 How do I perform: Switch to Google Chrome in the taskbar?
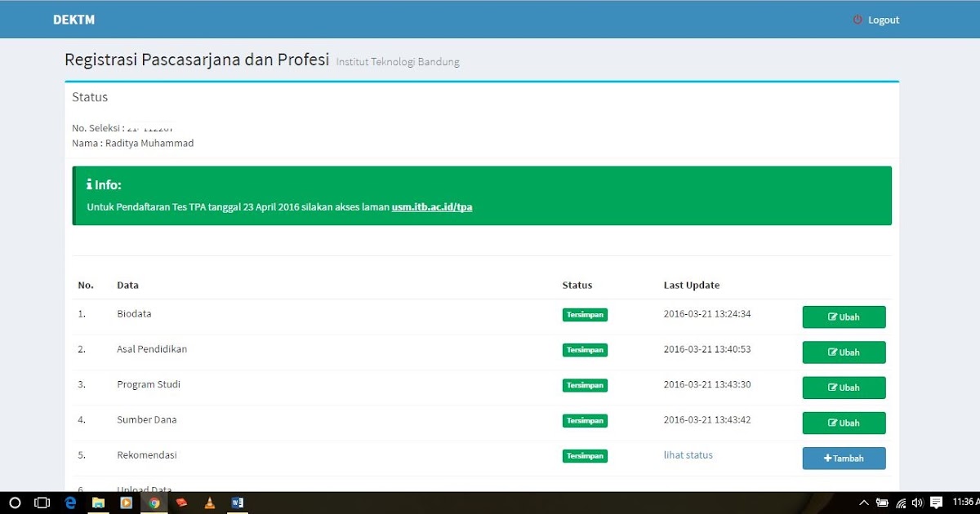coord(154,503)
